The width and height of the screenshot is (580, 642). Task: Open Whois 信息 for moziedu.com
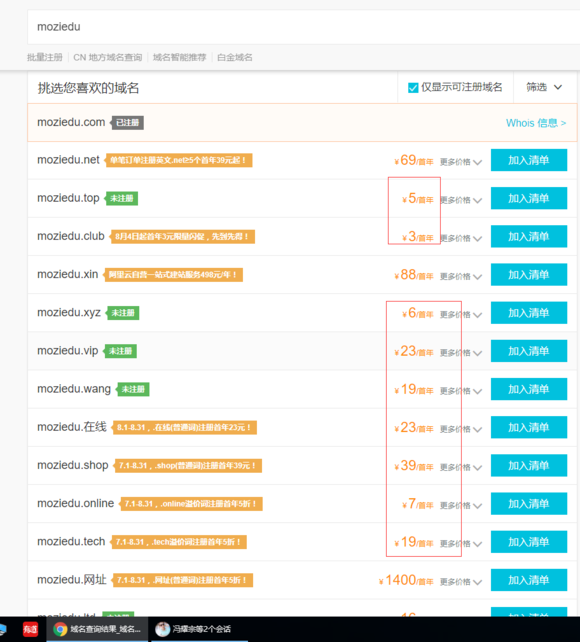pyautogui.click(x=536, y=123)
